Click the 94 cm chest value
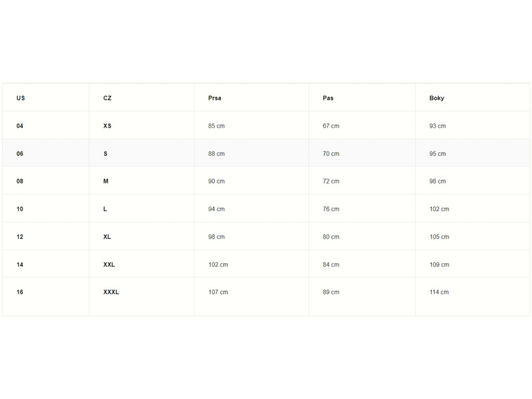The image size is (532, 399). coord(217,209)
